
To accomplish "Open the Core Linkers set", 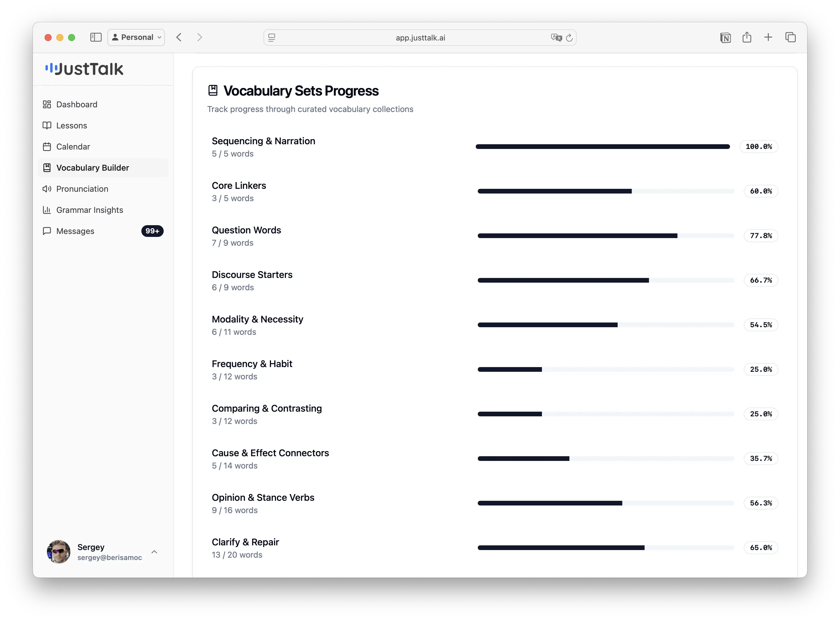I will pos(239,185).
